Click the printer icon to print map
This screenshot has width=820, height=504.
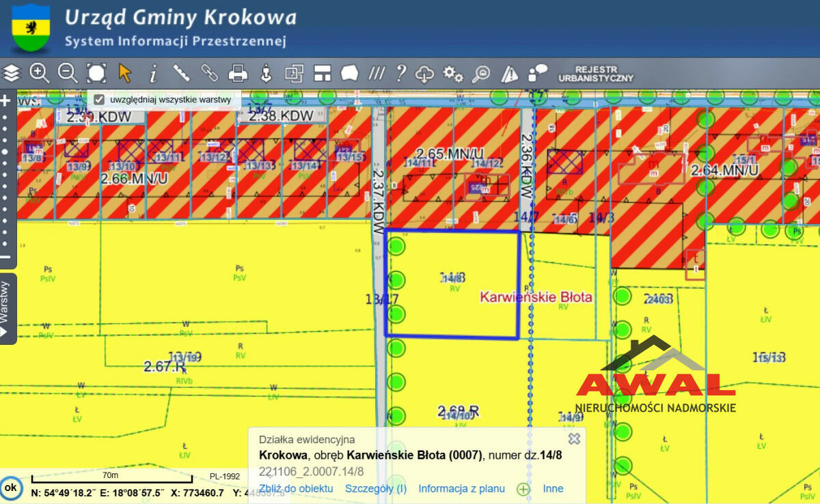coord(238,72)
